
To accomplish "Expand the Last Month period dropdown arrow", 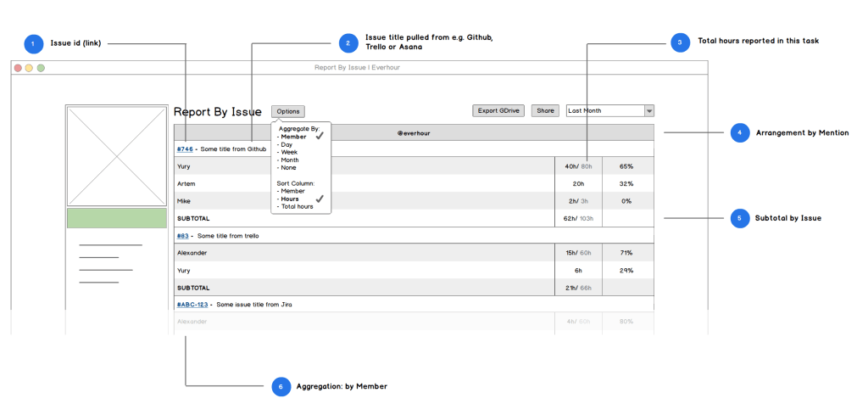I will click(649, 111).
